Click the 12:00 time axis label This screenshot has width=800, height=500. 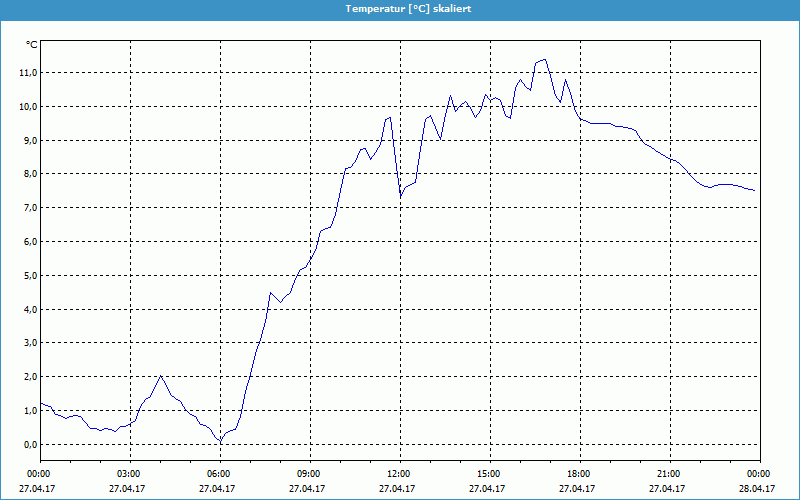(x=399, y=474)
